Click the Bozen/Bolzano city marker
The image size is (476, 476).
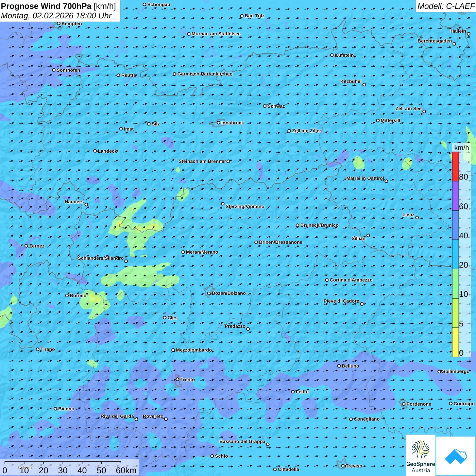pos(209,293)
